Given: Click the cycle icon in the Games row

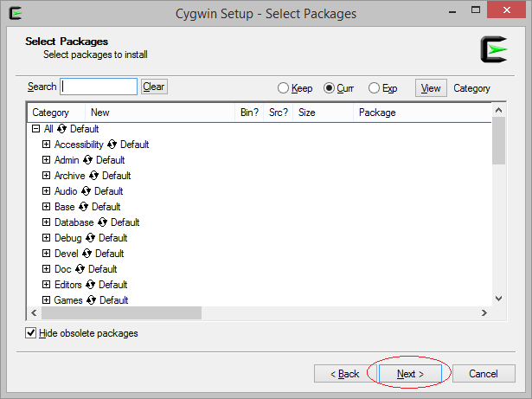Looking at the screenshot, I should tap(92, 300).
